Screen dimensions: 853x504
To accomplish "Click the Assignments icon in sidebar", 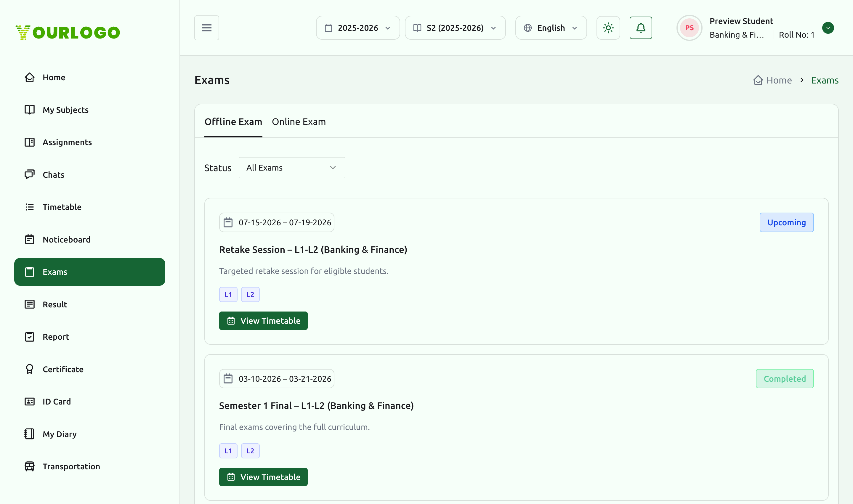I will pyautogui.click(x=30, y=142).
